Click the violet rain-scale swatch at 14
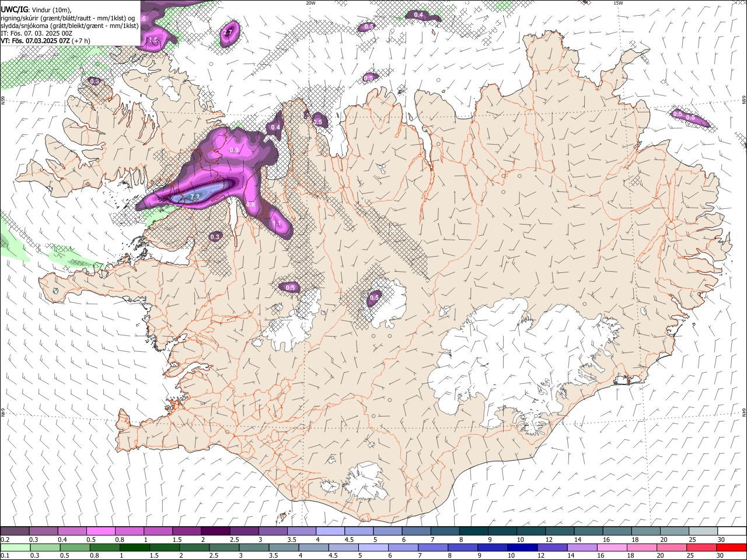Screen dimensions: 747x560 [582, 548]
